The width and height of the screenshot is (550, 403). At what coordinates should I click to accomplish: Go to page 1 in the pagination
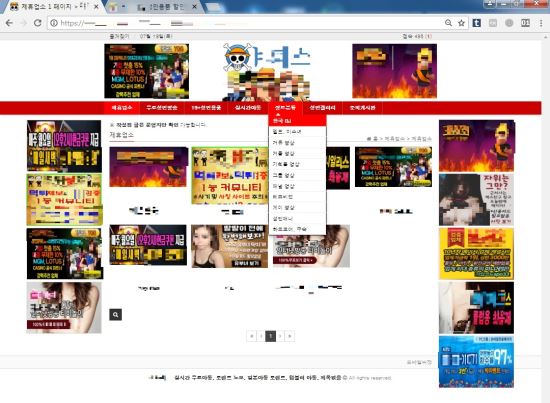[x=270, y=336]
